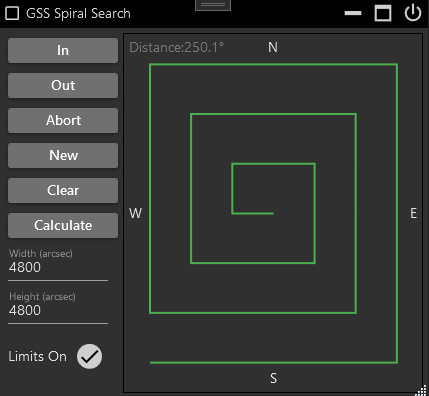Click the Out button
Image resolution: width=429 pixels, height=396 pixels.
tap(63, 85)
